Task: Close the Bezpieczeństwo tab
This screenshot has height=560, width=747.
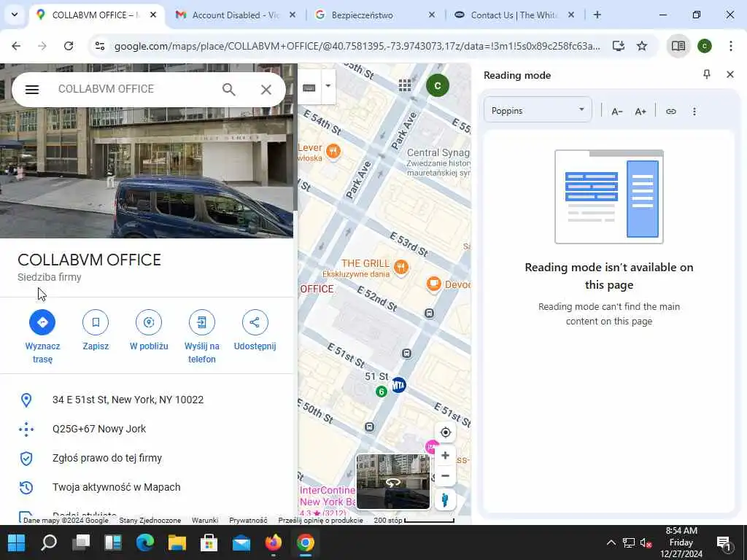Action: [432, 15]
